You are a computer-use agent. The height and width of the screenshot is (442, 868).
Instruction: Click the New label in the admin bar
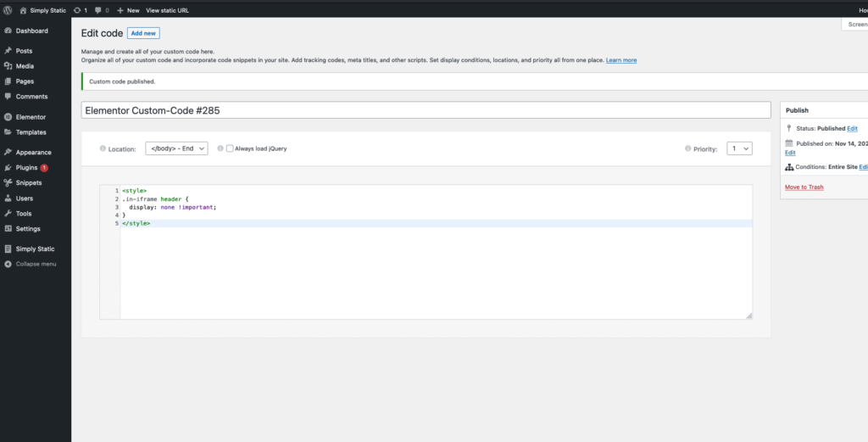click(x=133, y=10)
